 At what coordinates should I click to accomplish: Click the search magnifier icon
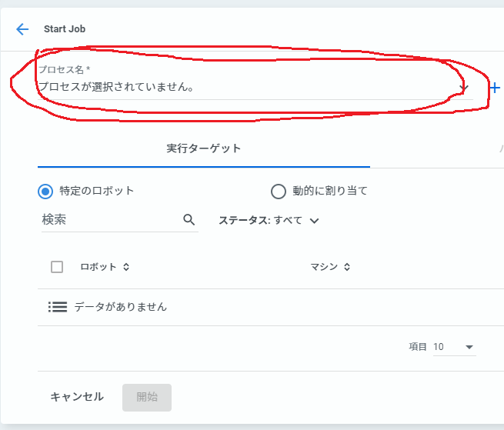(x=189, y=220)
